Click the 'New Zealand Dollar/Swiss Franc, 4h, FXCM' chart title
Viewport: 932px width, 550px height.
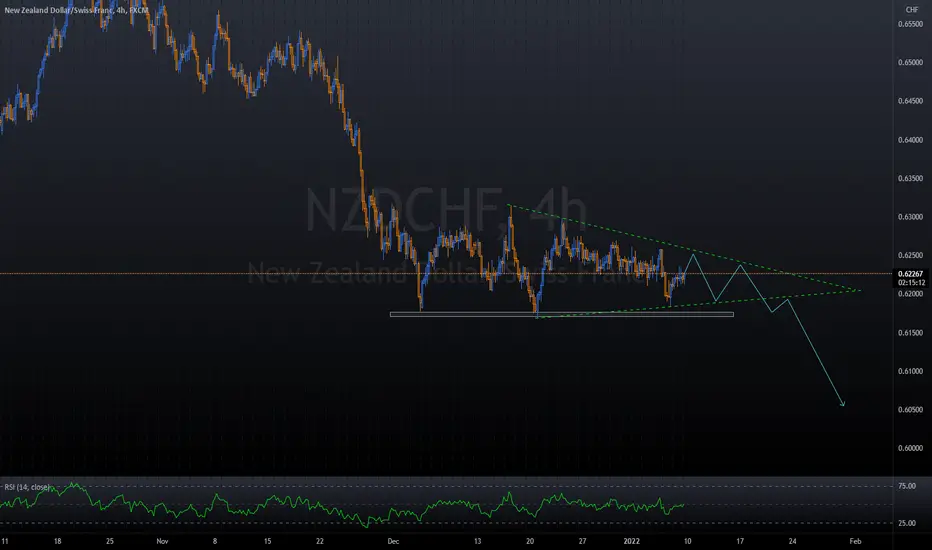pos(76,10)
